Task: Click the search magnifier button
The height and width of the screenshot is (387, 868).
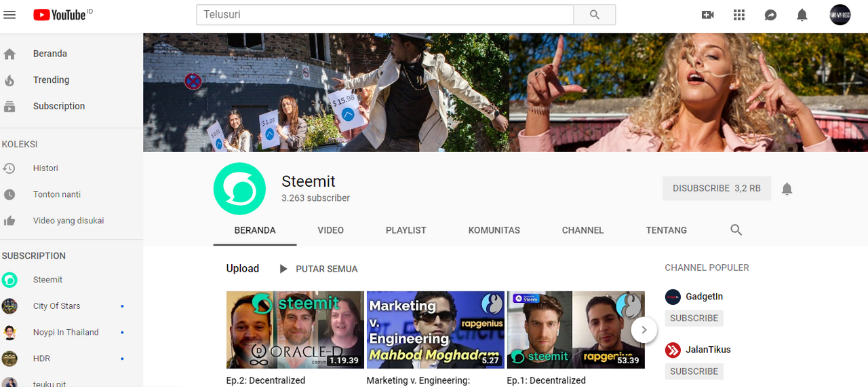Action: coord(595,14)
